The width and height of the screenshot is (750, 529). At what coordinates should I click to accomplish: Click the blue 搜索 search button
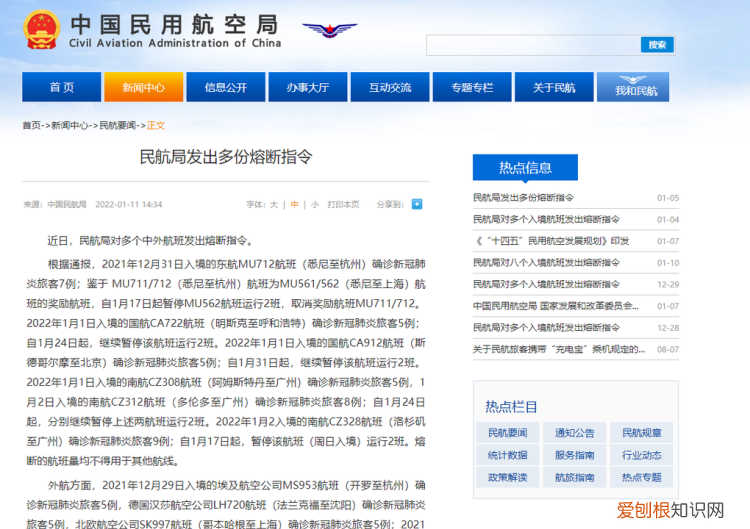click(657, 45)
